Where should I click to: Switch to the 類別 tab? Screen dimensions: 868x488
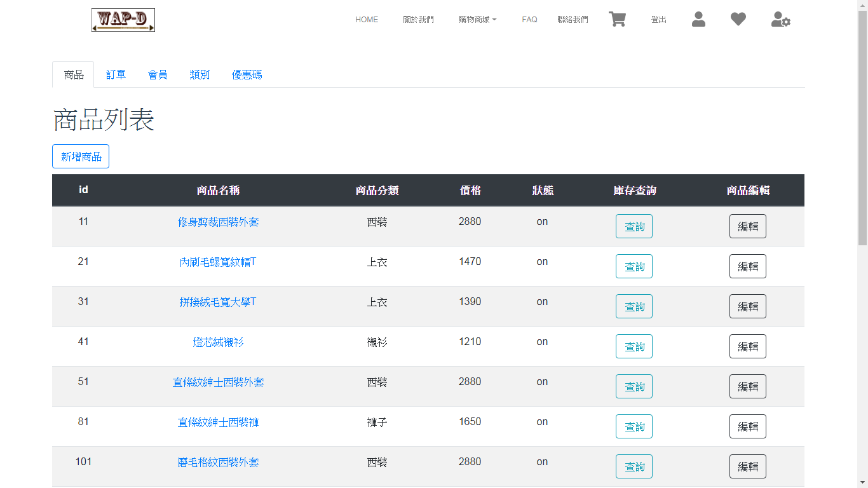click(200, 74)
